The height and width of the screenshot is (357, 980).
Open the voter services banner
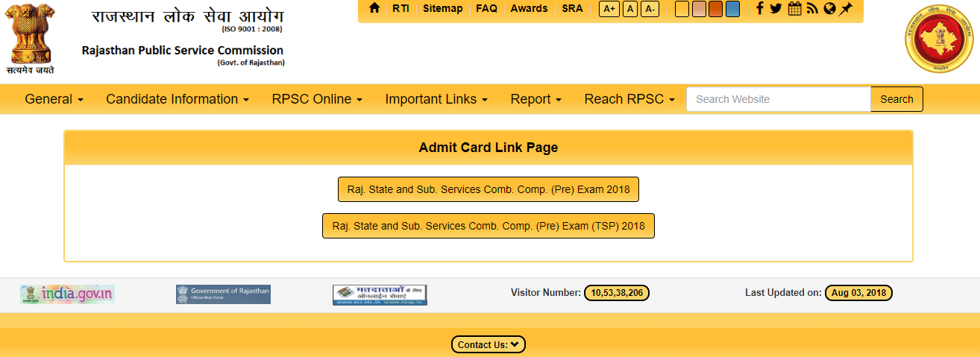pyautogui.click(x=380, y=295)
